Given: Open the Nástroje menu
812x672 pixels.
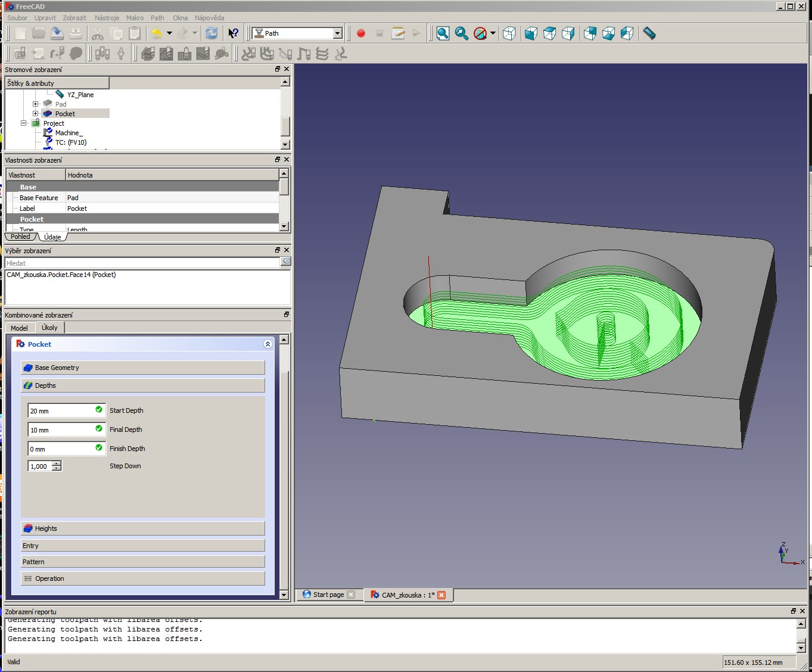Looking at the screenshot, I should coord(107,18).
